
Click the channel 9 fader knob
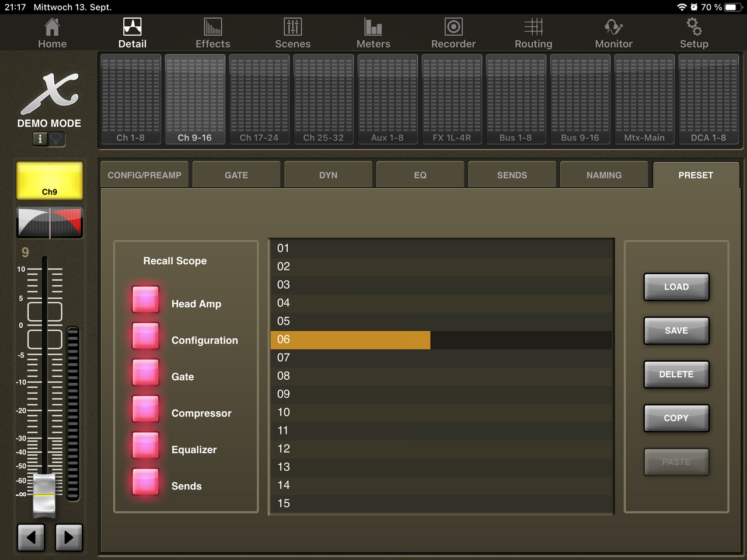click(44, 495)
